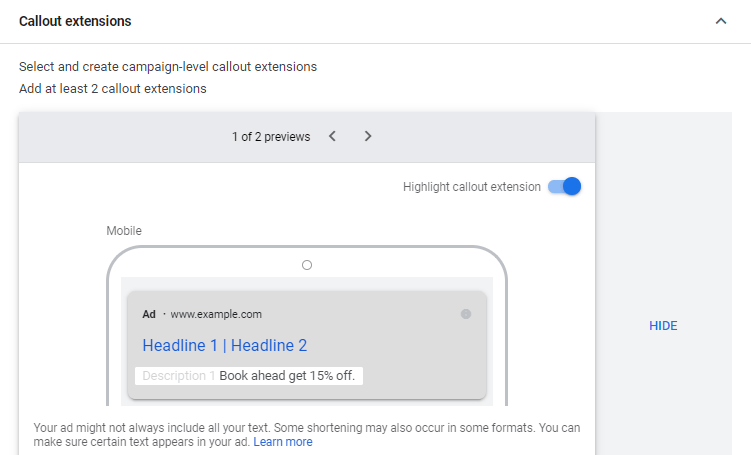
Task: Go to the previous ad preview
Action: click(x=332, y=136)
